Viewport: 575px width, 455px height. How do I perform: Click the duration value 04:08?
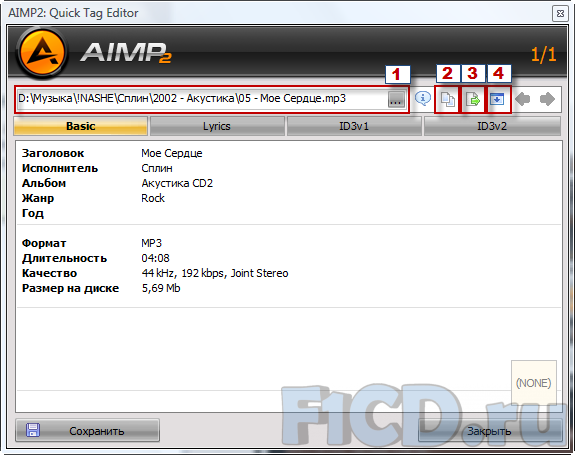coord(155,258)
